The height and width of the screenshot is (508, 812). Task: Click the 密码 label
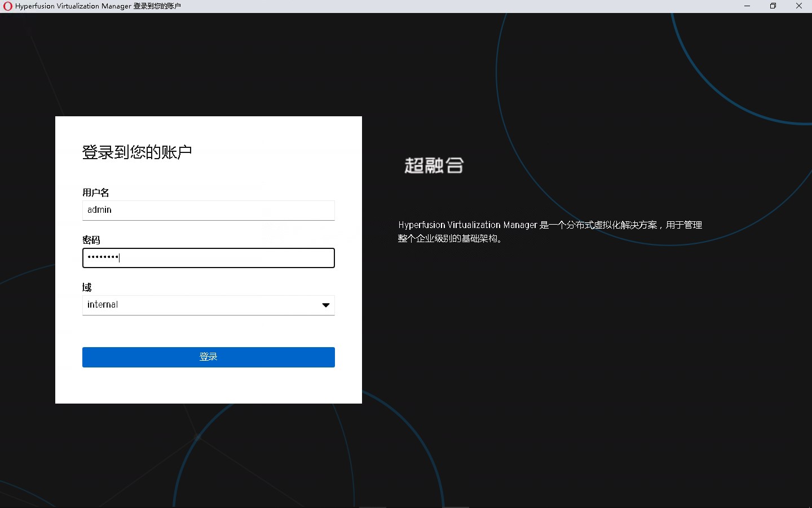(x=91, y=240)
